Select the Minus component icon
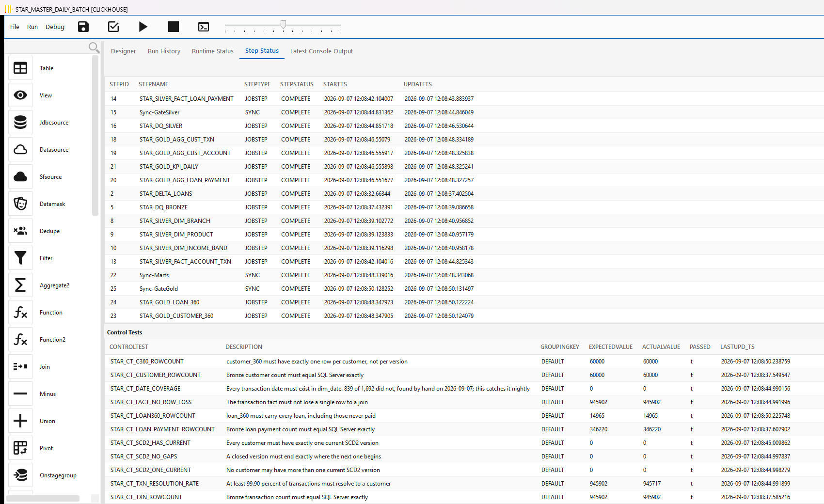Image resolution: width=824 pixels, height=504 pixels. click(20, 394)
